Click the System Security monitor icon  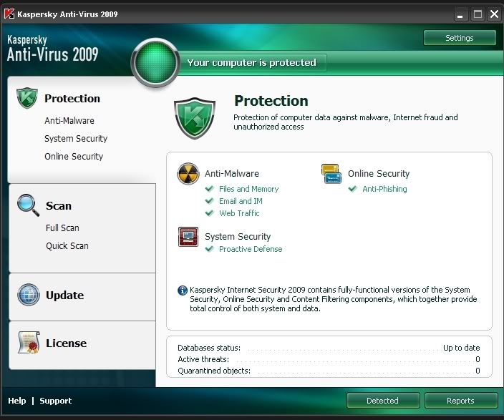pyautogui.click(x=188, y=237)
